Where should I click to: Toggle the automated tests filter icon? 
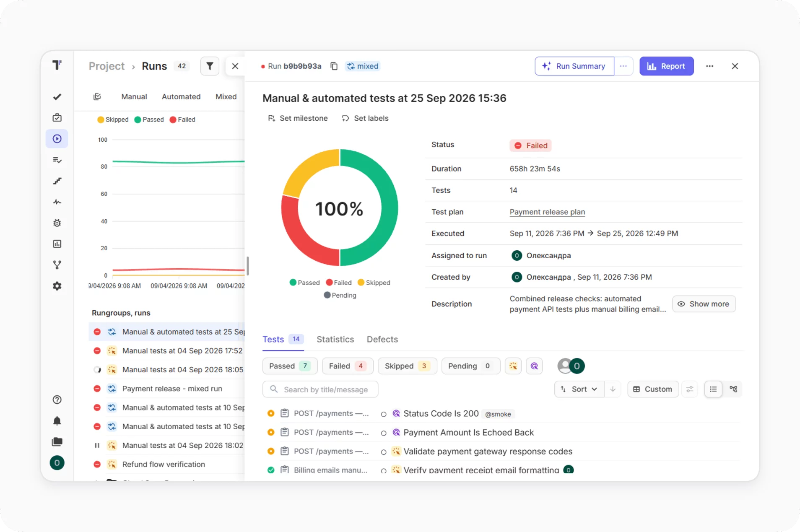[534, 366]
